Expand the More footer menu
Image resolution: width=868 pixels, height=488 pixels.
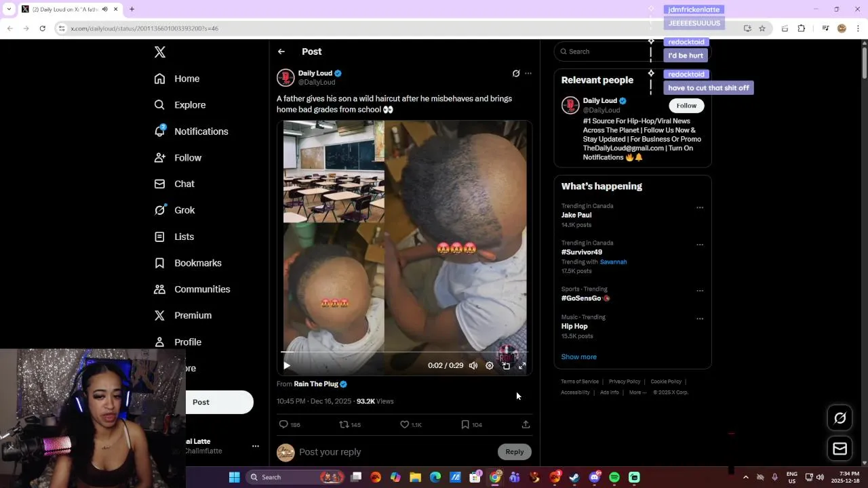pyautogui.click(x=637, y=392)
